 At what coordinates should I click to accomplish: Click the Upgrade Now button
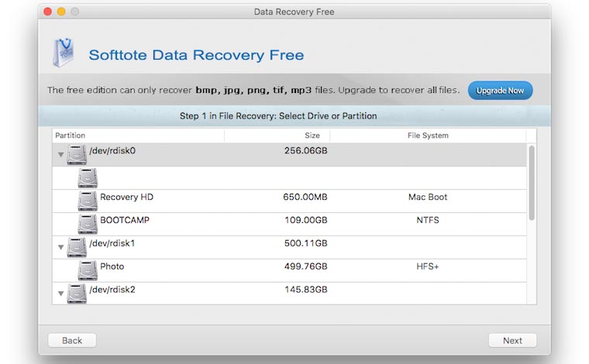point(500,91)
